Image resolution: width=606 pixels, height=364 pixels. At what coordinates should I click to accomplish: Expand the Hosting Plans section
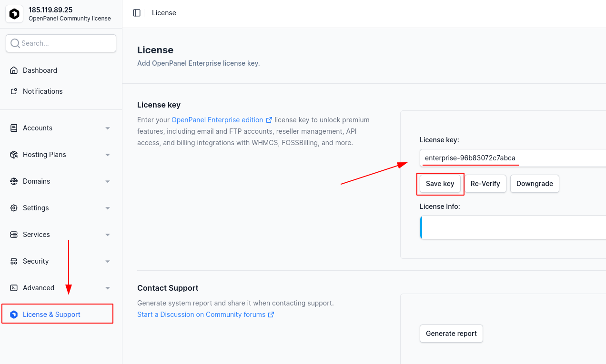(107, 154)
